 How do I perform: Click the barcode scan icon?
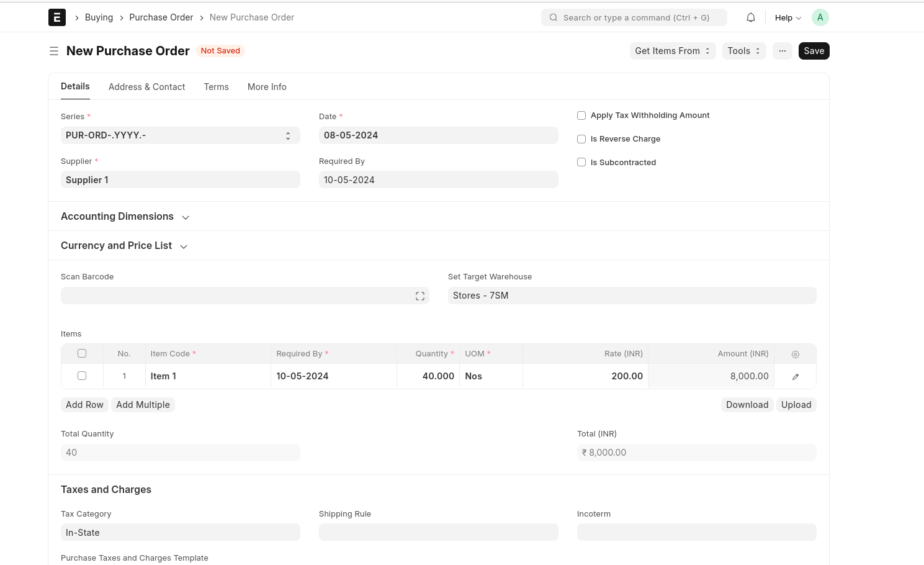click(x=420, y=296)
